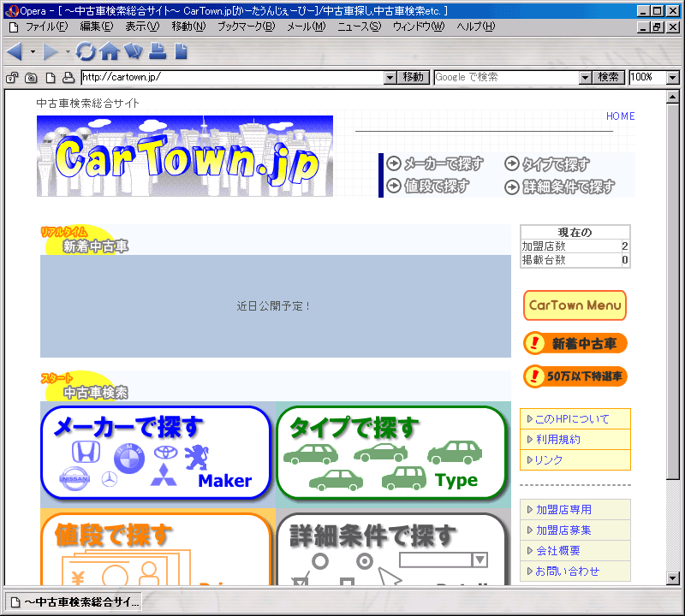Click the arrow icon beside header メーカーで探す

point(394,163)
